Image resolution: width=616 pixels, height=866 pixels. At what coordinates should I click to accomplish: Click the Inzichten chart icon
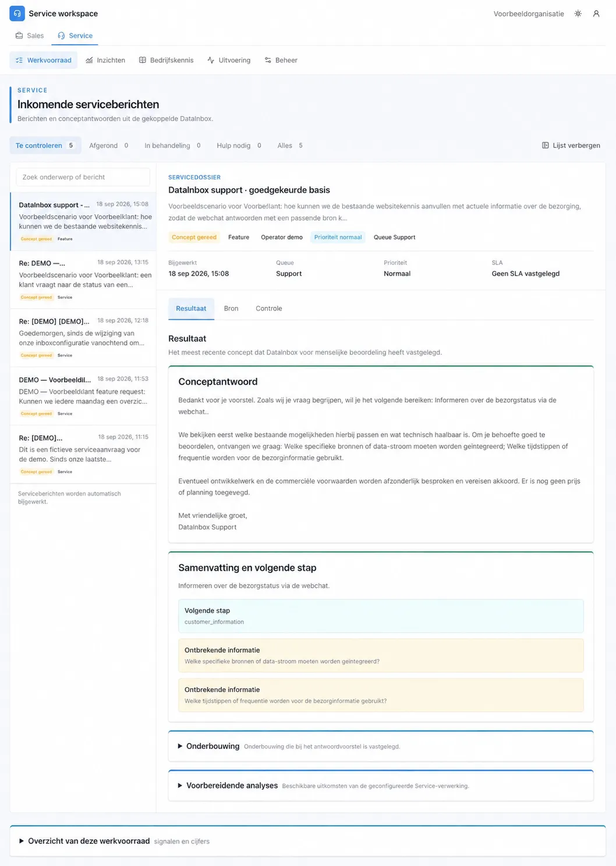[89, 60]
